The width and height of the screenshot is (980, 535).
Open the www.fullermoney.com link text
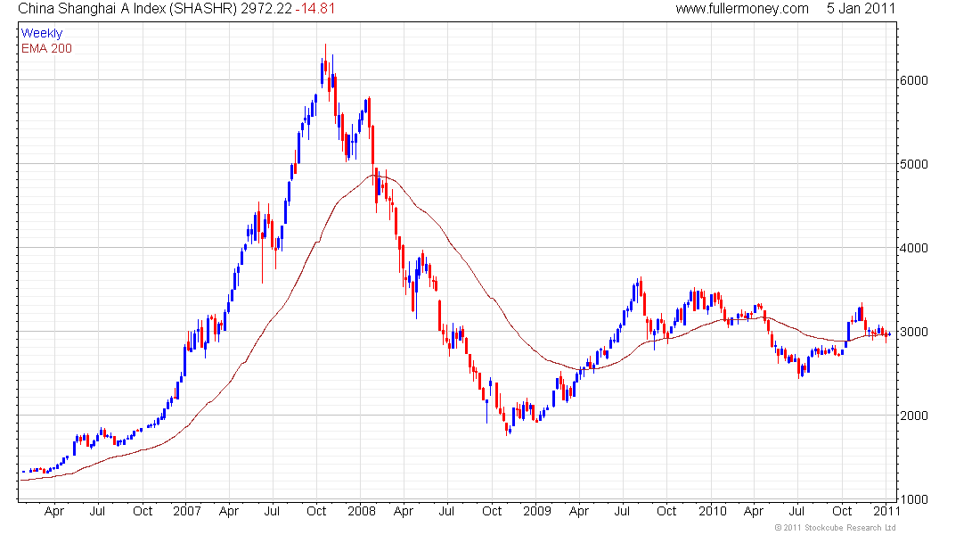point(742,9)
